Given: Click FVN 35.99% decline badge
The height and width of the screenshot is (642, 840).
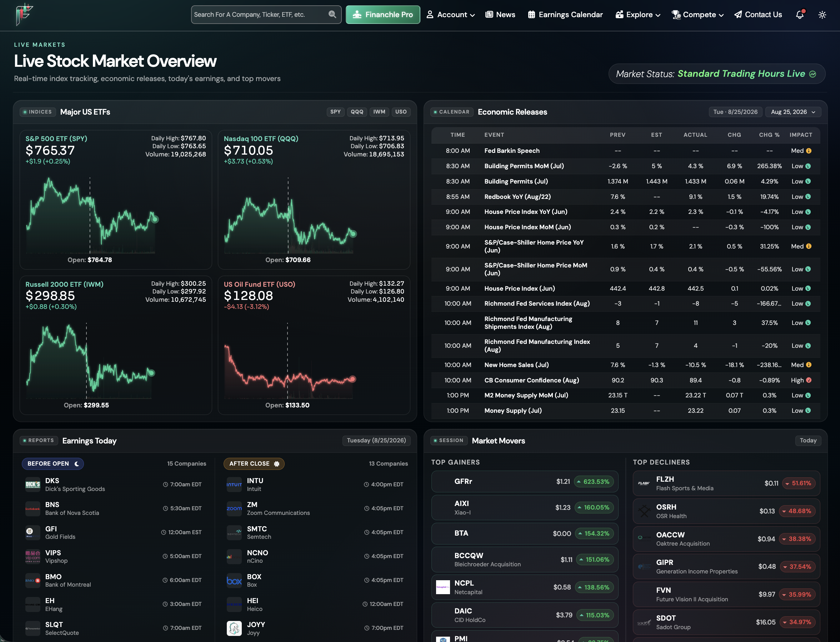Looking at the screenshot, I should coord(797,595).
